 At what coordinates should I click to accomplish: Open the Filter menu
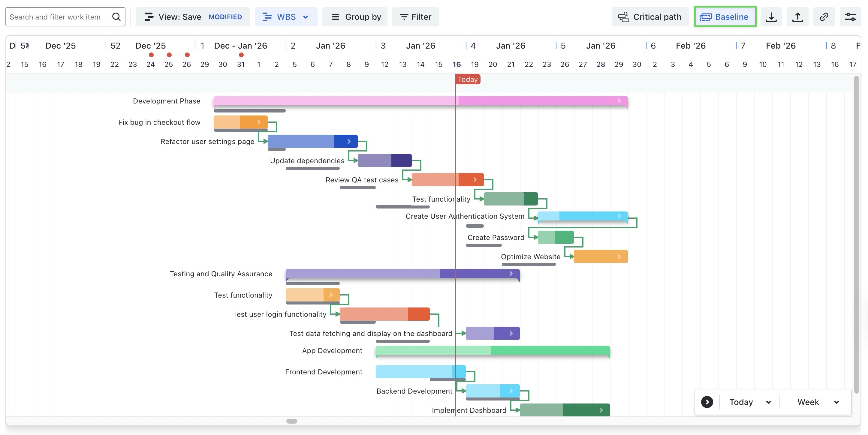415,17
